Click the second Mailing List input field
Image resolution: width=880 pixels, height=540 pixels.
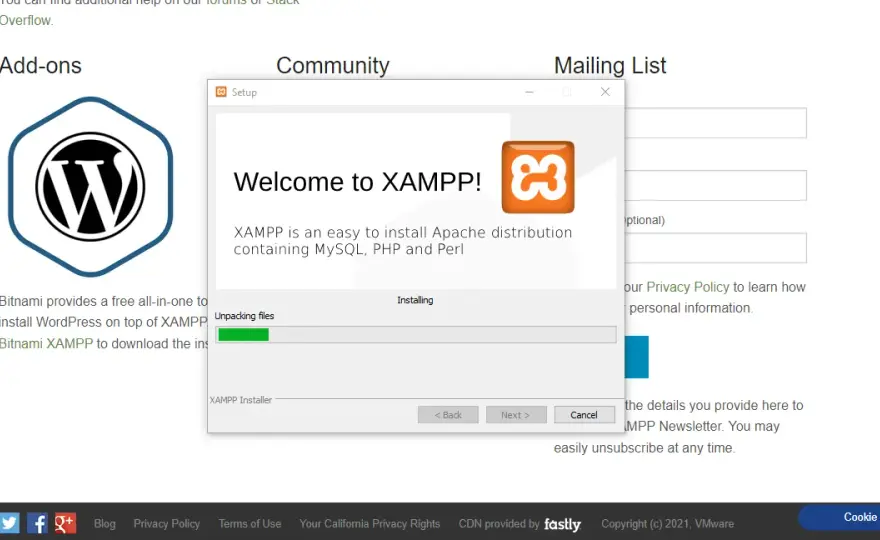716,185
